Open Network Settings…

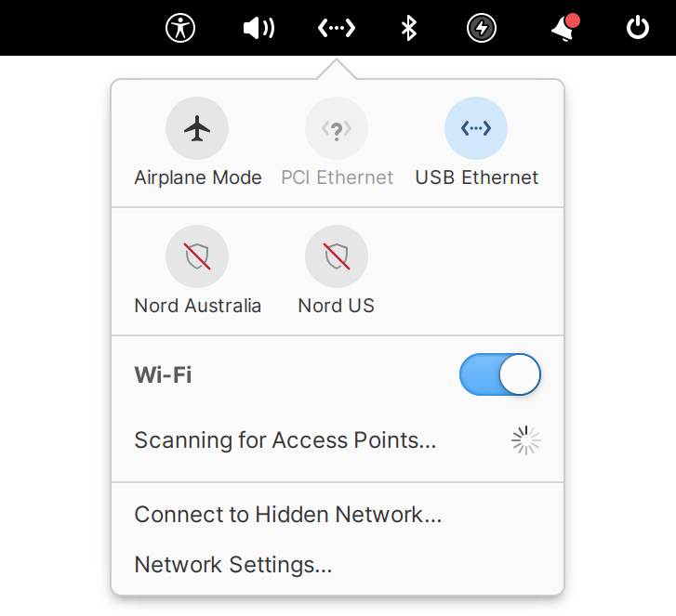tap(233, 565)
